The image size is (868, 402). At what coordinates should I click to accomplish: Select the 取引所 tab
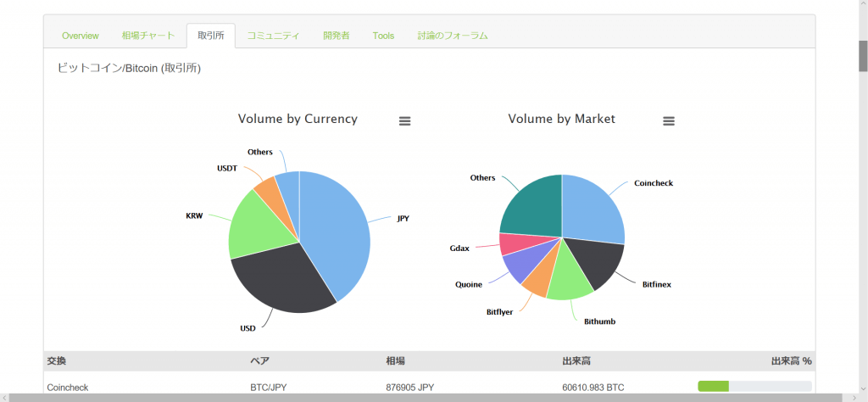point(211,36)
